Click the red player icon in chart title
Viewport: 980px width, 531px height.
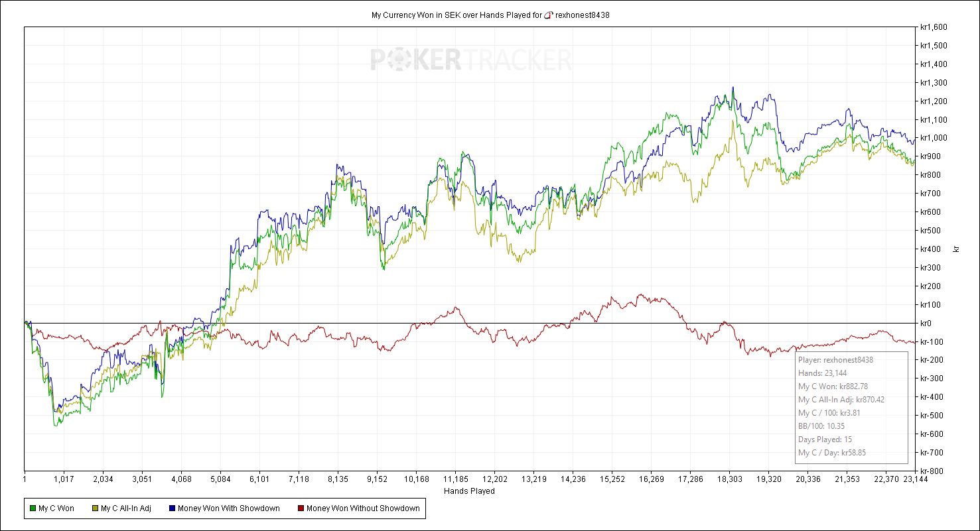pyautogui.click(x=548, y=15)
